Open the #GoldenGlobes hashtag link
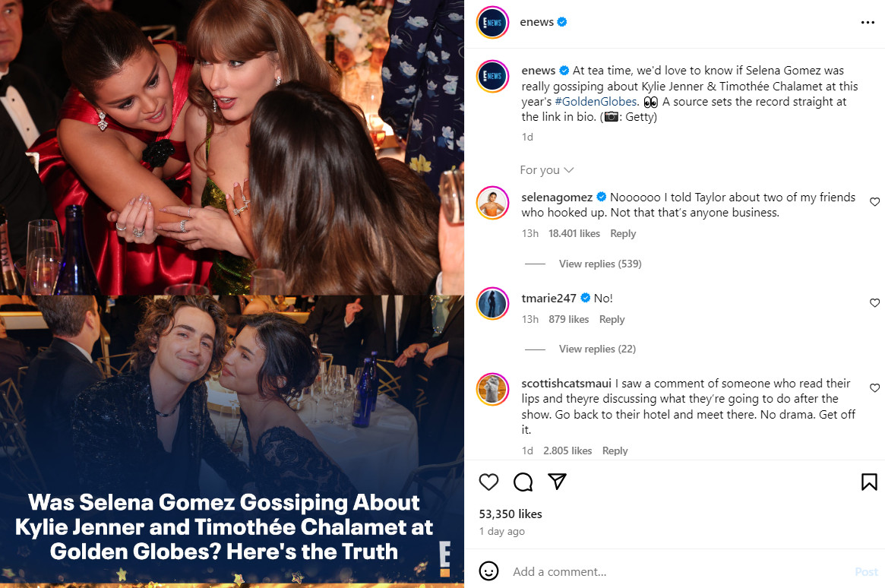 click(595, 102)
